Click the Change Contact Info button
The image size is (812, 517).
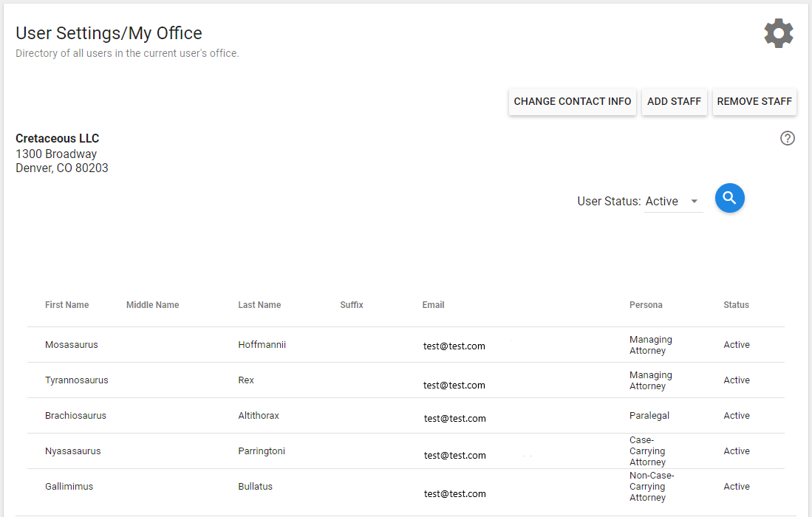[572, 101]
